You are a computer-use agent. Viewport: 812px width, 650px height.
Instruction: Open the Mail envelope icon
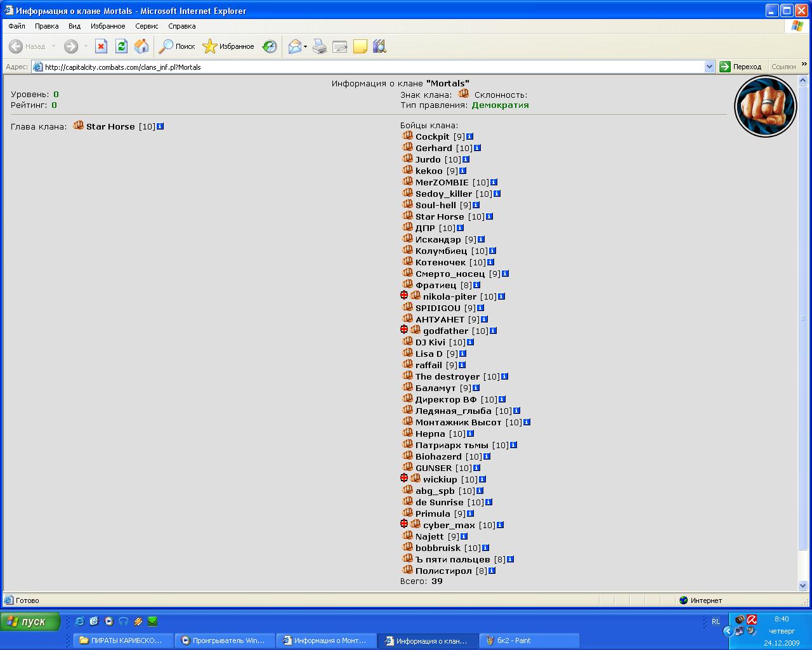(294, 46)
